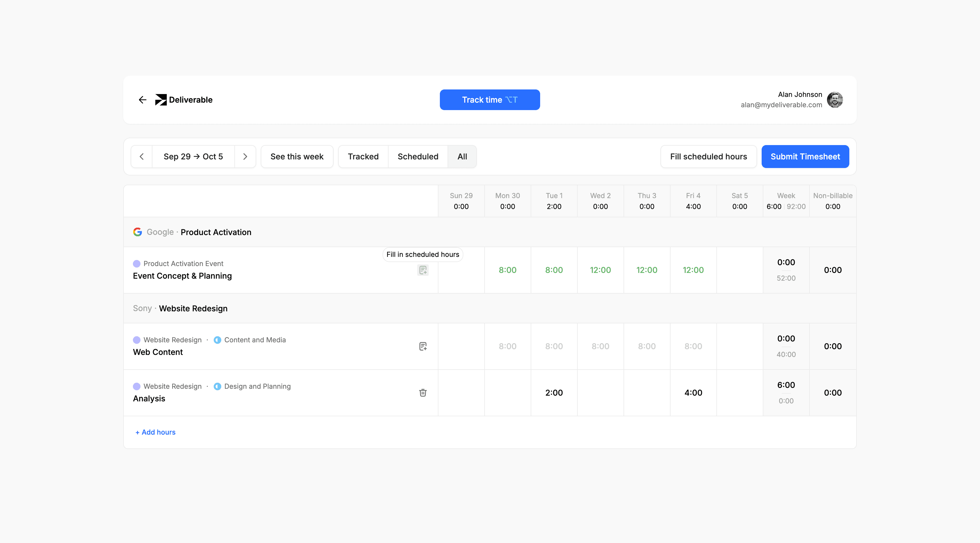
Task: Click Fill scheduled hours button
Action: pyautogui.click(x=708, y=157)
